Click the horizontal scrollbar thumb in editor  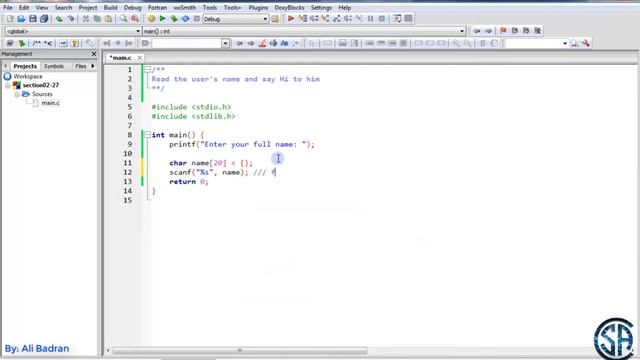[x=240, y=350]
